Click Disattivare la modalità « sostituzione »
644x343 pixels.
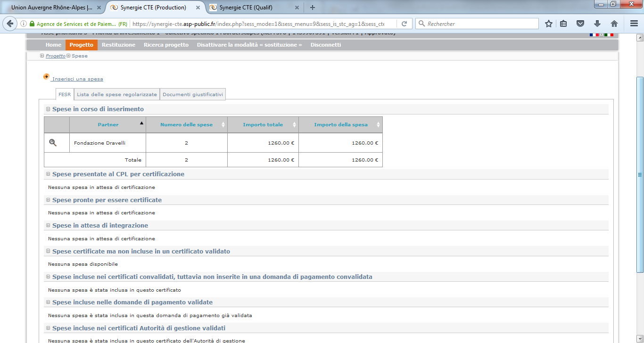coord(249,45)
